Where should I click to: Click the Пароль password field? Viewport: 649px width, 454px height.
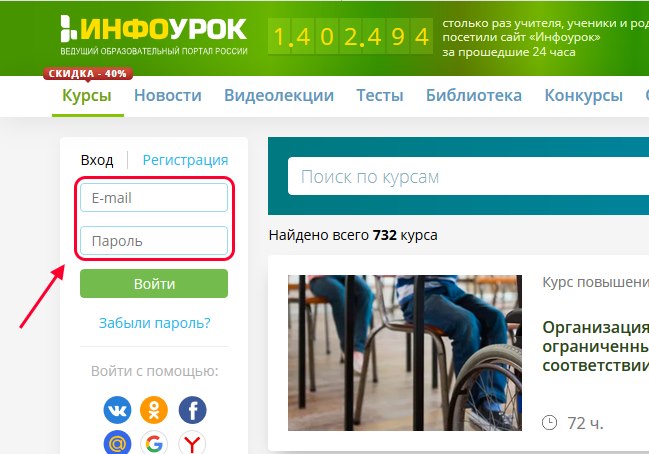pos(154,241)
